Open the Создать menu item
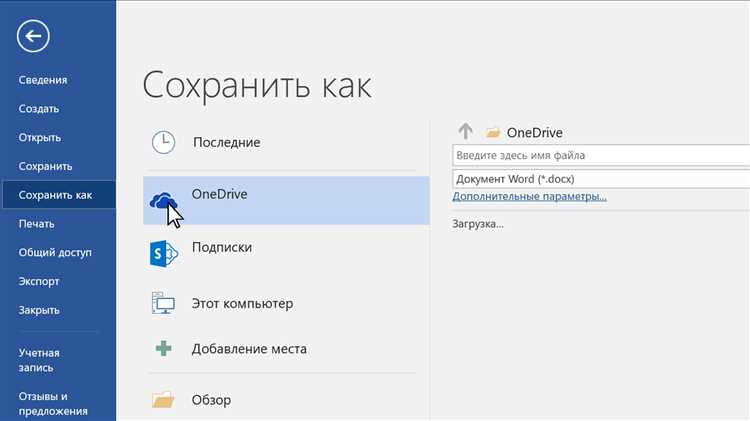750x421 pixels. (x=39, y=109)
